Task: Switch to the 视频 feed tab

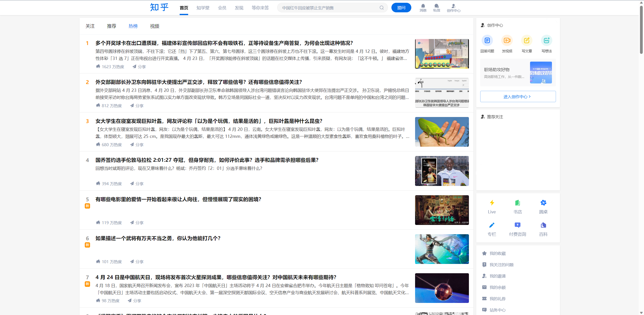Action: click(154, 26)
